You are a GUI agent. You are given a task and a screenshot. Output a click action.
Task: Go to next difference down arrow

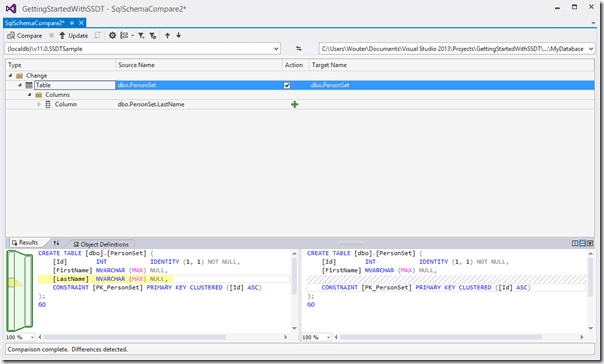(x=178, y=35)
